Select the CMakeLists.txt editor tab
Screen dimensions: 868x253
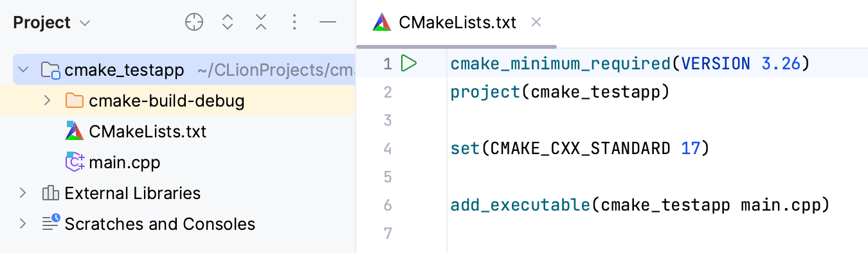click(x=457, y=22)
